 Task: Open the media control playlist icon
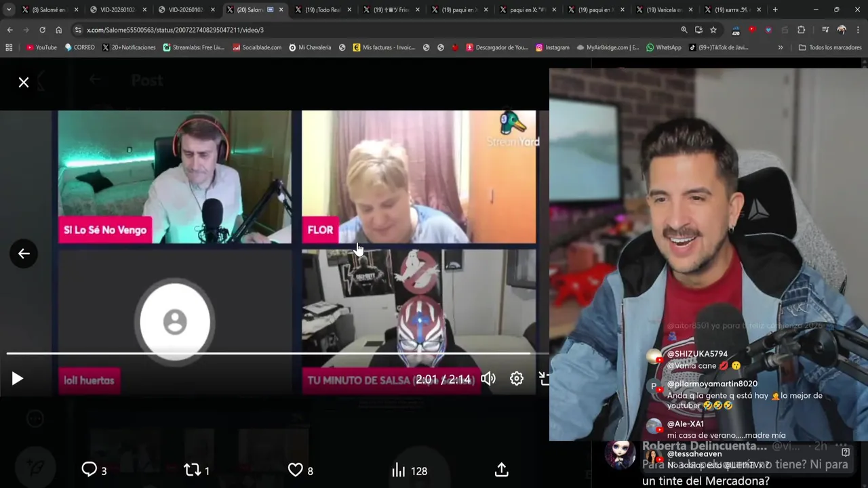pyautogui.click(x=825, y=30)
